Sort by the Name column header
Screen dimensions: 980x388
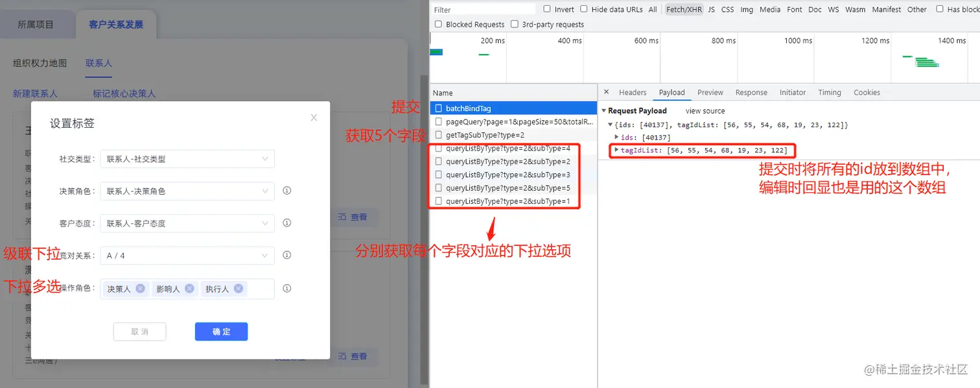click(513, 93)
